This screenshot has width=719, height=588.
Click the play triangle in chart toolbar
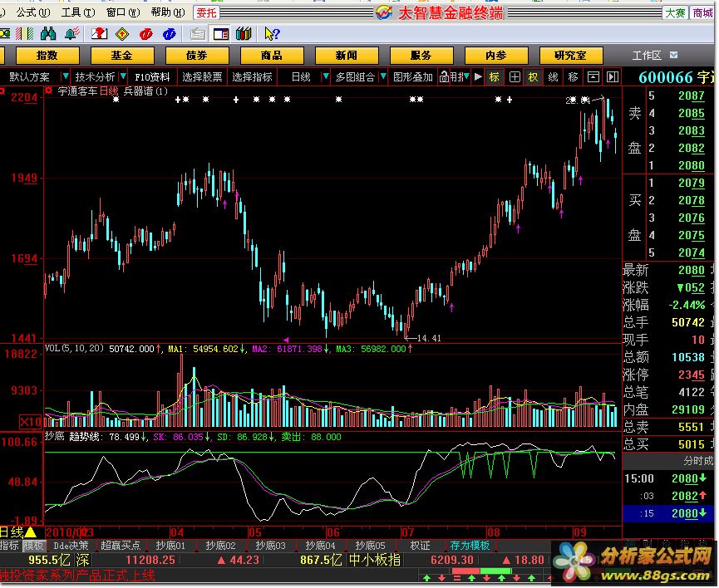478,77
